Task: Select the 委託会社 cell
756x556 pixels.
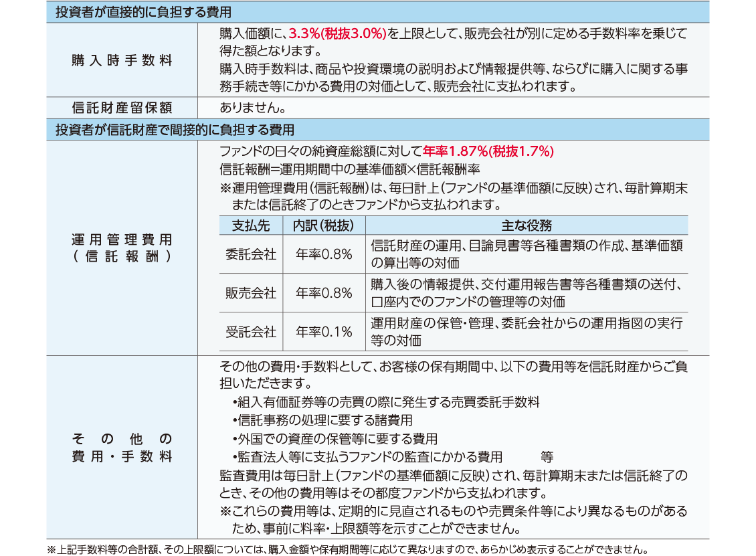Action: pos(250,254)
